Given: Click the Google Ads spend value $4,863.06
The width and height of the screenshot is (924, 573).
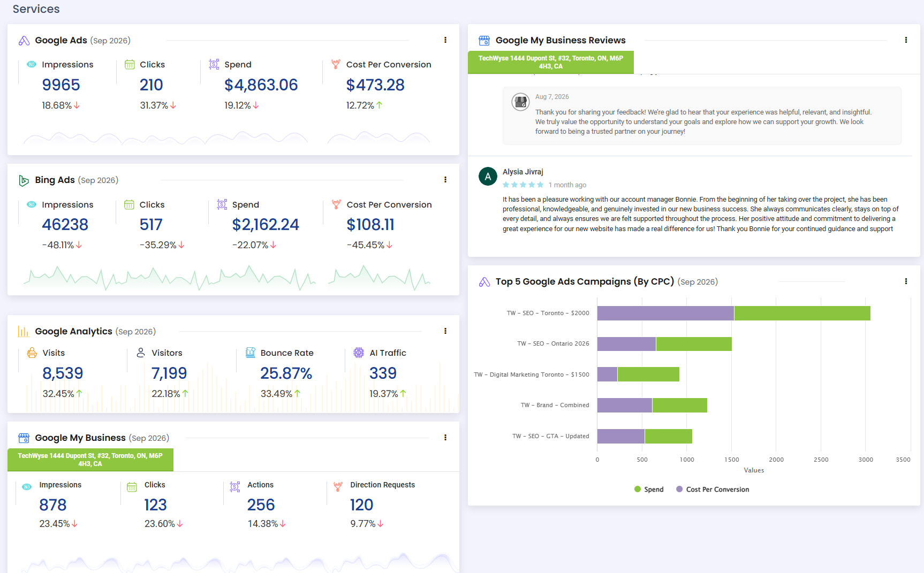Looking at the screenshot, I should 261,85.
